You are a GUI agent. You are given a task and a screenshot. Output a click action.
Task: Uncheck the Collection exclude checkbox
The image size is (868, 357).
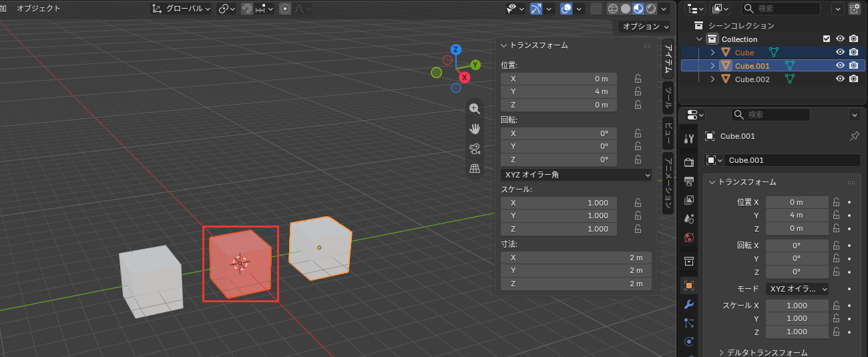[x=827, y=39]
